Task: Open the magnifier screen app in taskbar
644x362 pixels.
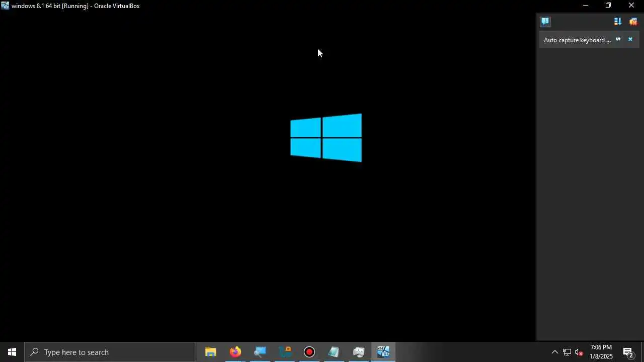Action: [260, 352]
